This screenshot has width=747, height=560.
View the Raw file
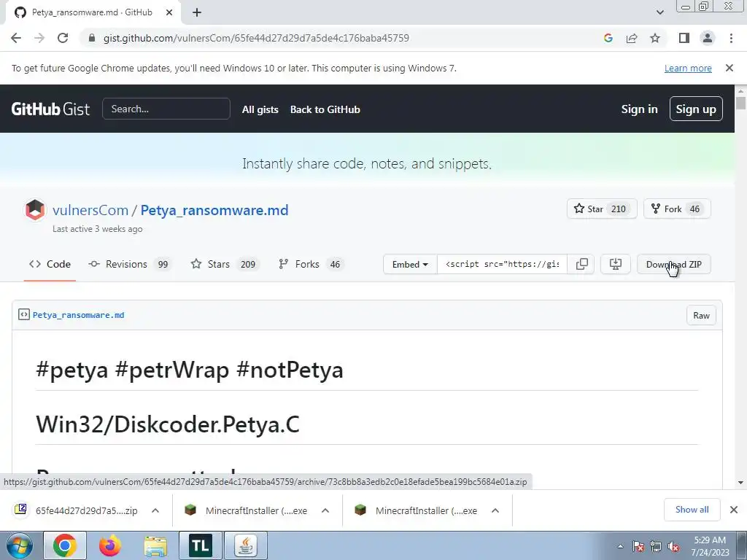[701, 316]
